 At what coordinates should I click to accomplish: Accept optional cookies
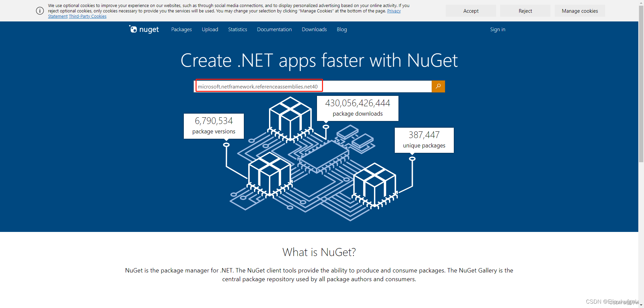[x=471, y=11]
